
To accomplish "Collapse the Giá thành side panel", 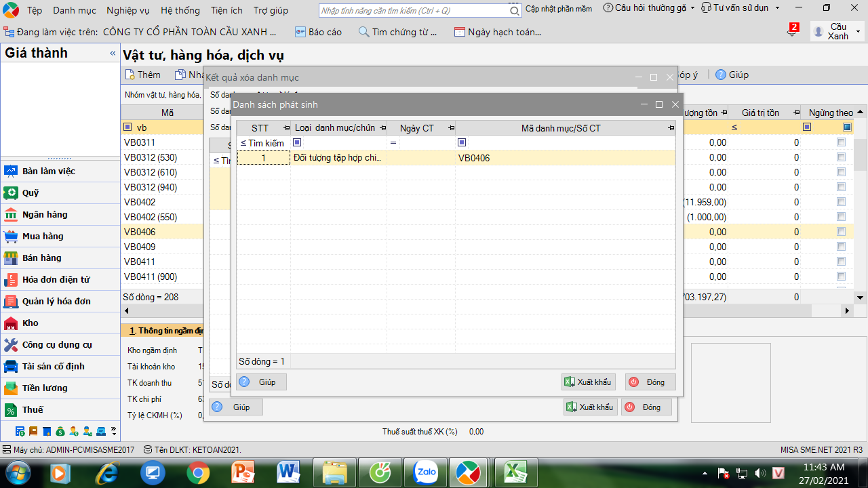I will tap(113, 53).
